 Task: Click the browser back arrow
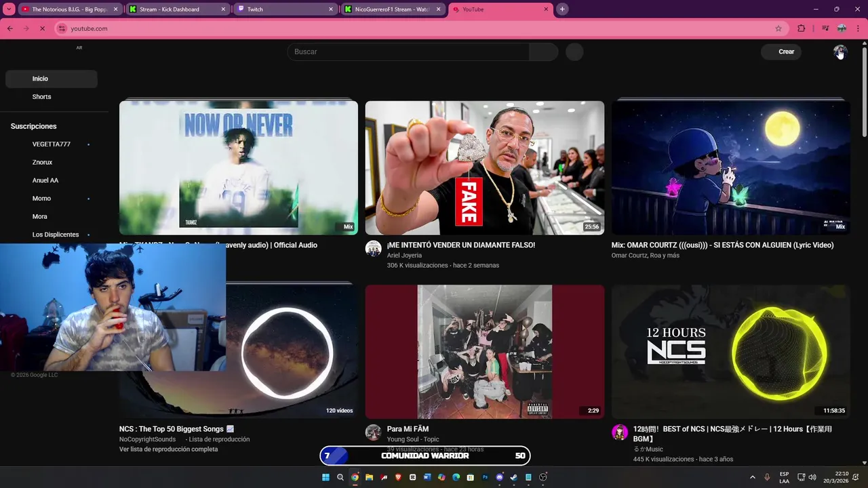pyautogui.click(x=10, y=28)
